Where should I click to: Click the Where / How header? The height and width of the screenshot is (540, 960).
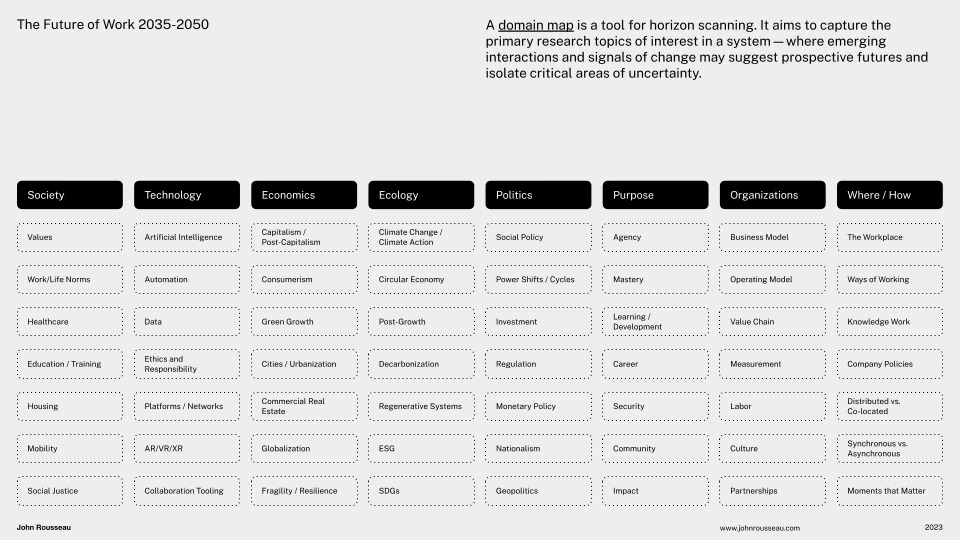(x=889, y=195)
